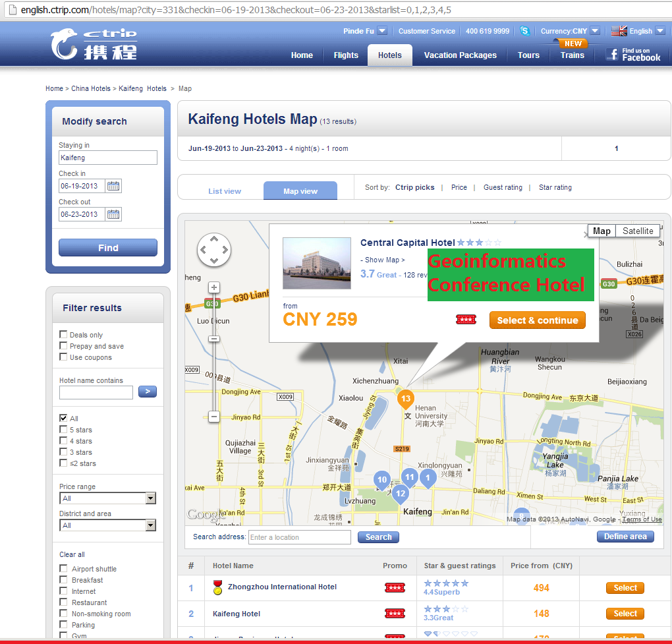Click map marker number 1
This screenshot has width=672, height=644.
pos(428,478)
